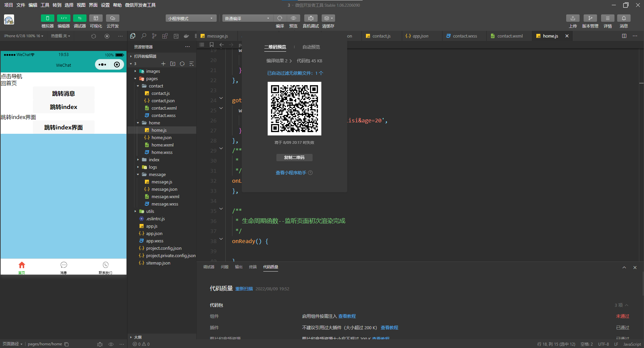Open the Settings menu
Viewport: 644px width, 348px height.
pyautogui.click(x=105, y=5)
